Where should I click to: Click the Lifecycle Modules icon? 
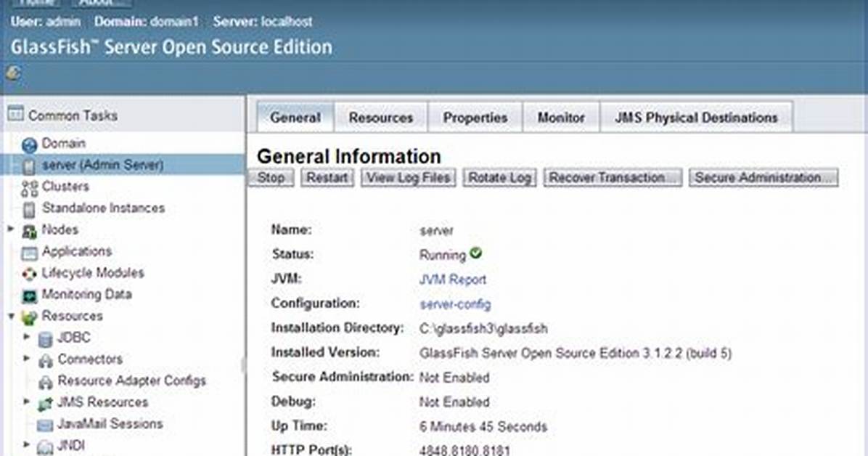pos(29,274)
